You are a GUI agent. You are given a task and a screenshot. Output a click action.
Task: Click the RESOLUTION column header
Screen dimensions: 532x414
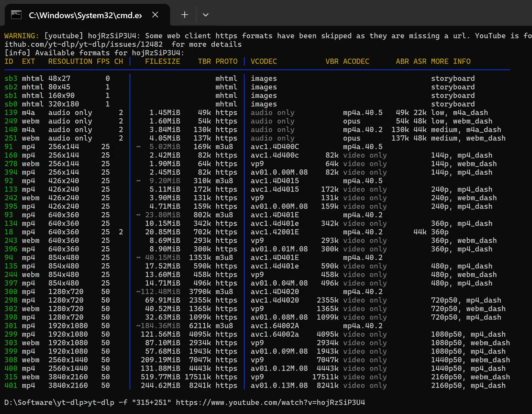[70, 61]
